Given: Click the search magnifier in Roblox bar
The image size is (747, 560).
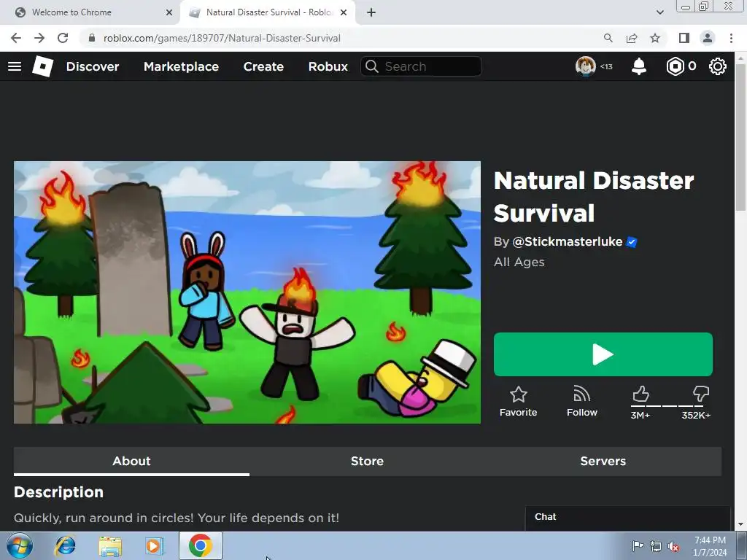Looking at the screenshot, I should click(372, 66).
